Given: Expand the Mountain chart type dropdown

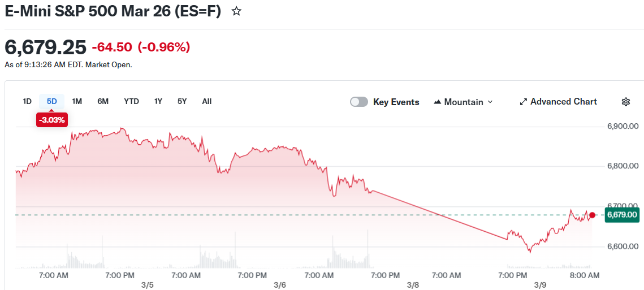Looking at the screenshot, I should pyautogui.click(x=490, y=102).
